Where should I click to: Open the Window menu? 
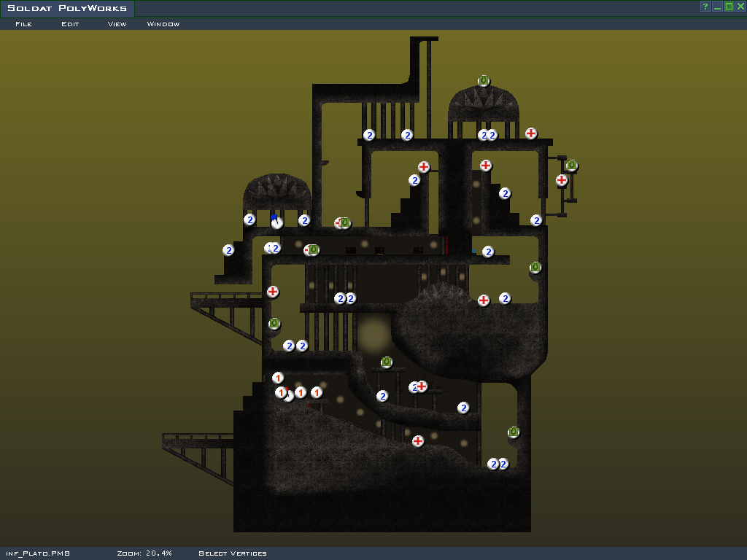pos(163,24)
